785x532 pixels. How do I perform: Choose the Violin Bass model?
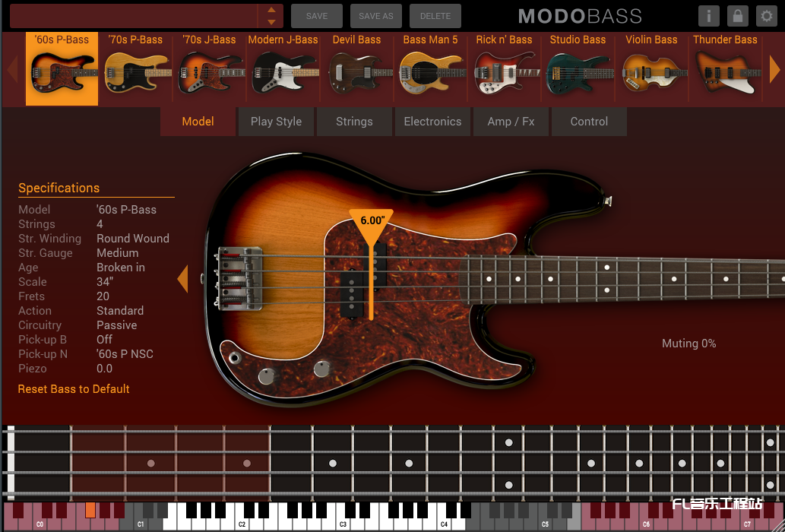pyautogui.click(x=651, y=68)
